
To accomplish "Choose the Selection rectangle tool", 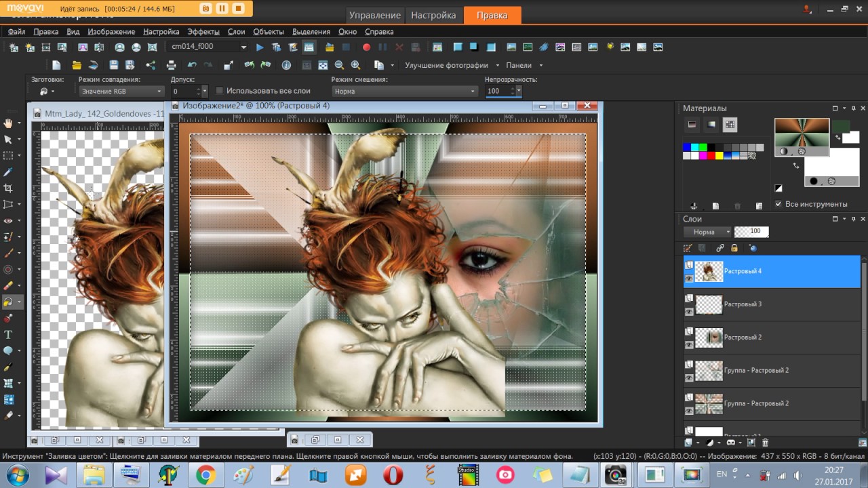I will 8,155.
